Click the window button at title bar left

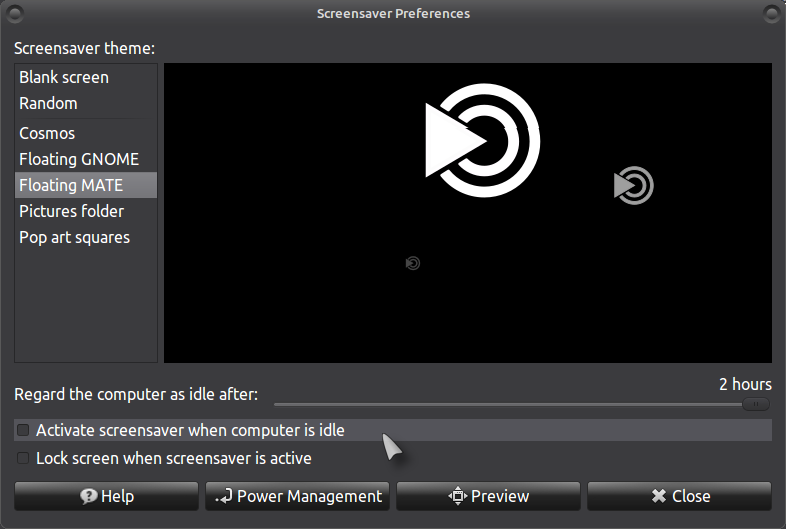[x=15, y=14]
